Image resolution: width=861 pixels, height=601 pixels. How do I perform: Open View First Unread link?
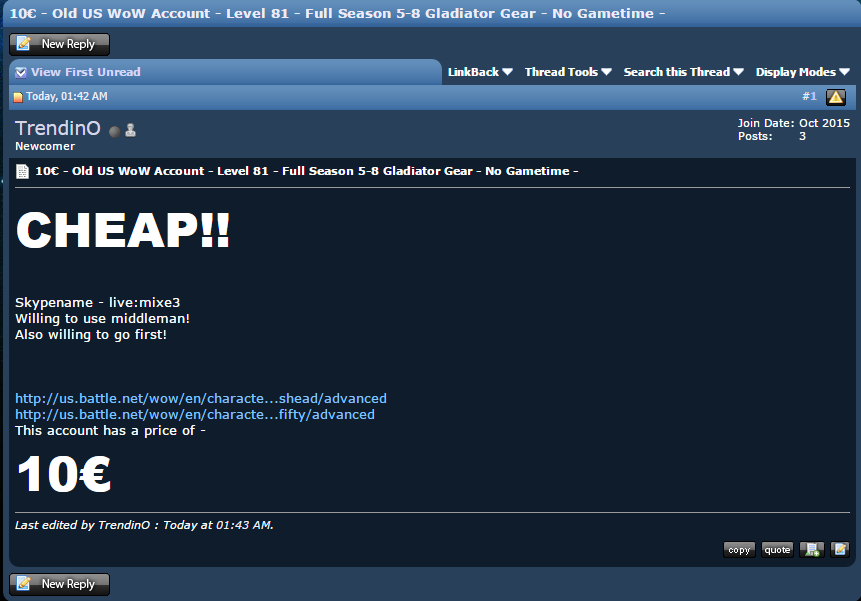(x=86, y=72)
